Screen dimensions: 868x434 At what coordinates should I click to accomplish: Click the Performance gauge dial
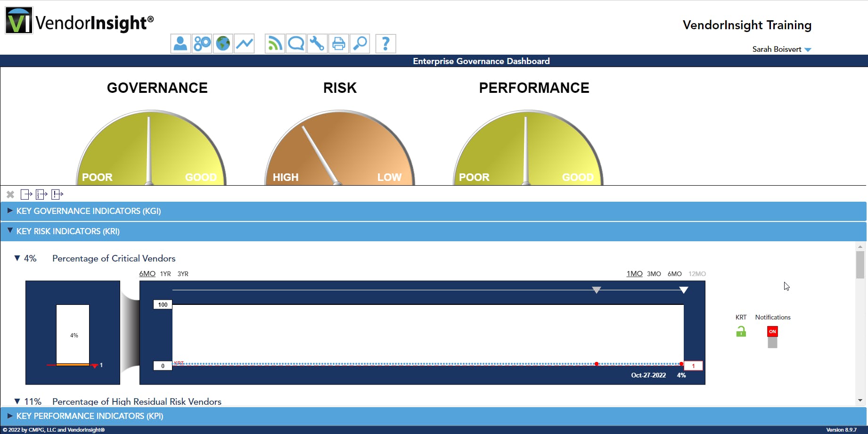point(528,147)
